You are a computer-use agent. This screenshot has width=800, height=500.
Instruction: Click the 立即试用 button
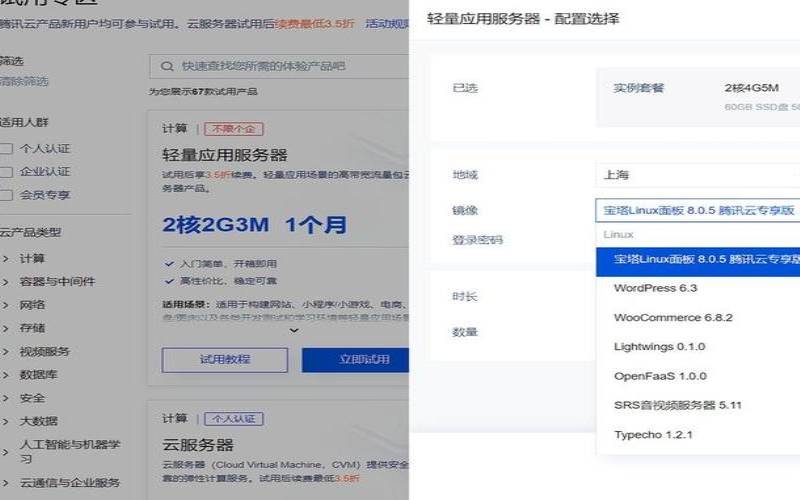[x=355, y=360]
